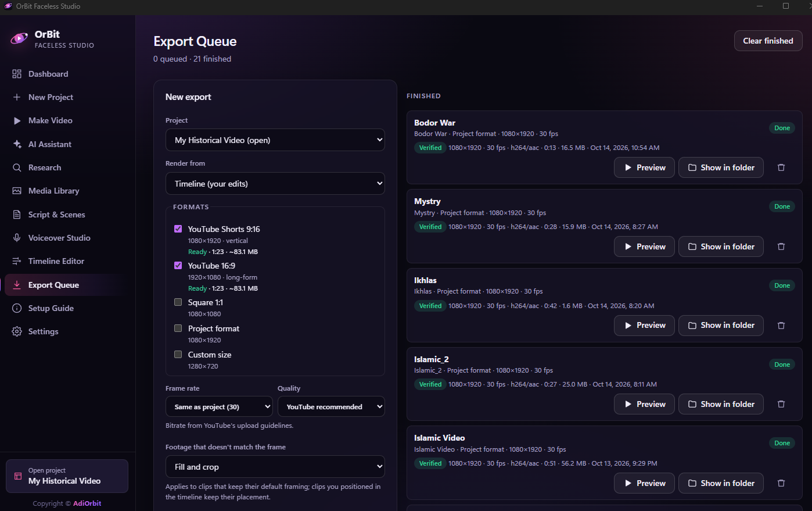Viewport: 812px width, 511px height.
Task: Open the Frame rate dropdown
Action: pyautogui.click(x=220, y=407)
